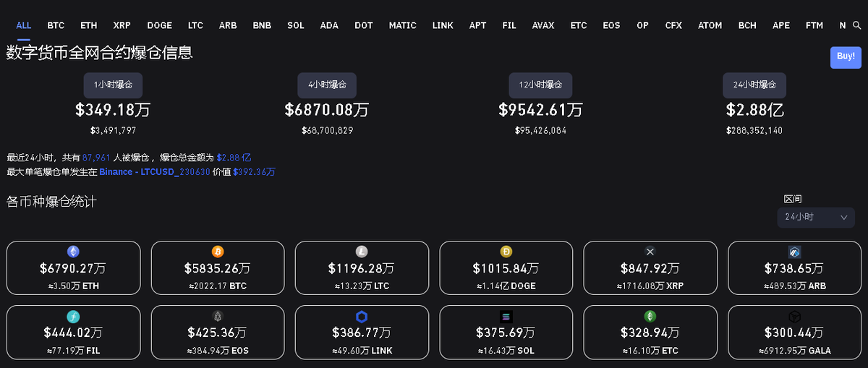Viewport: 868px width, 368px height.
Task: Go to the EOS tab
Action: 611,25
